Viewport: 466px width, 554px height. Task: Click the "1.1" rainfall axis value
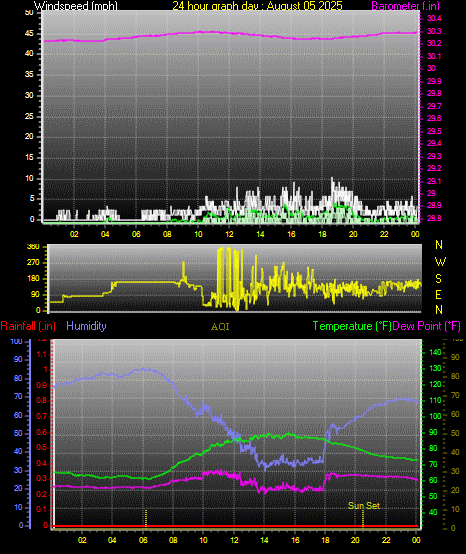42,354
